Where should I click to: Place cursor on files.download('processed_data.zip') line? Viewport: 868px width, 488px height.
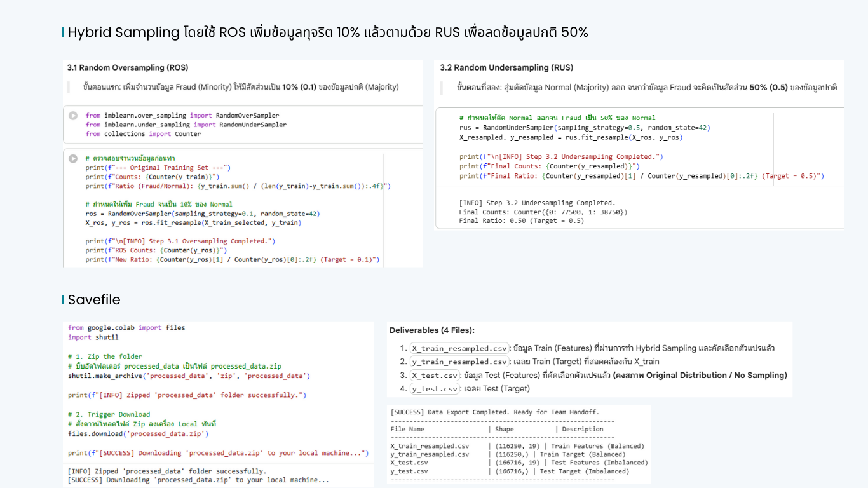139,434
